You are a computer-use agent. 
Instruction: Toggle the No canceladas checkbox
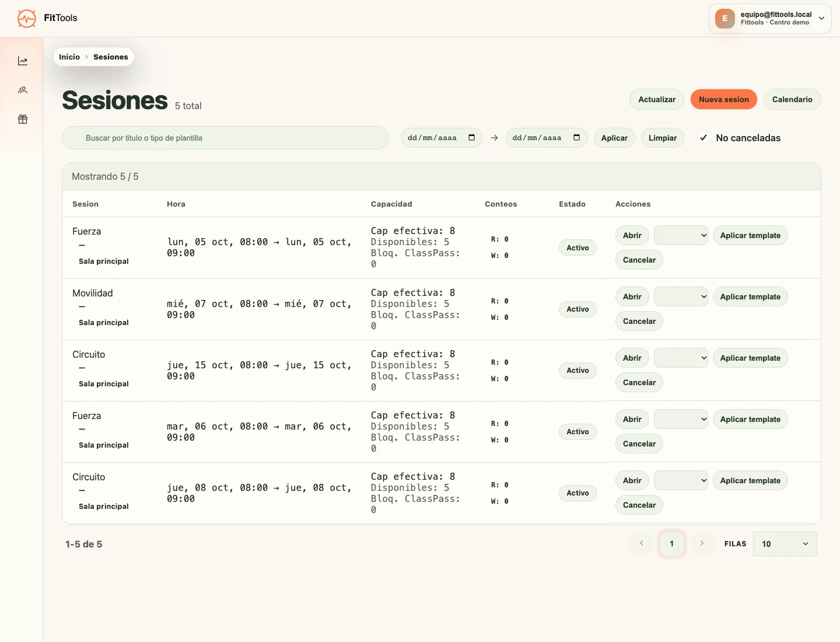coord(704,138)
